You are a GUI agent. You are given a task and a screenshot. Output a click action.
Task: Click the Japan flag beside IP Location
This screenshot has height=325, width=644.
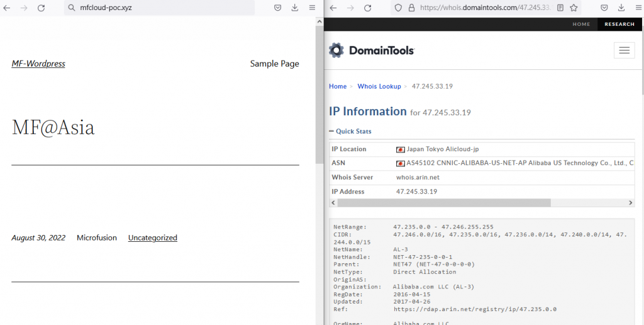(401, 149)
